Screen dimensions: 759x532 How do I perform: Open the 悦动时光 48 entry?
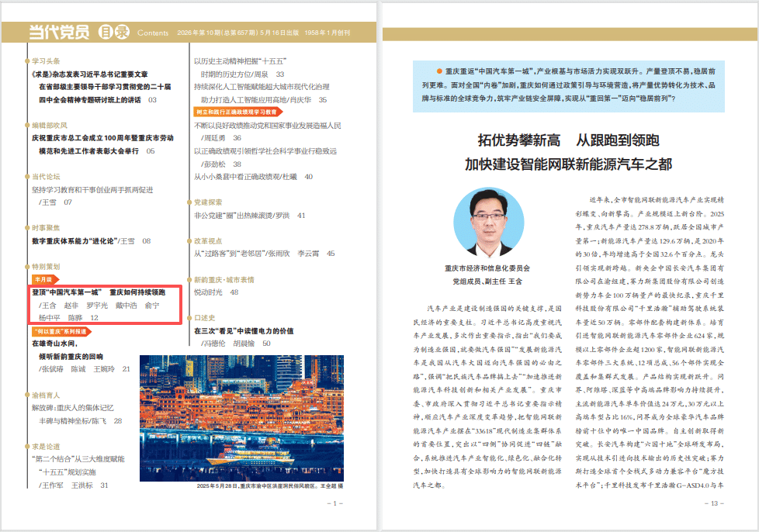point(217,292)
